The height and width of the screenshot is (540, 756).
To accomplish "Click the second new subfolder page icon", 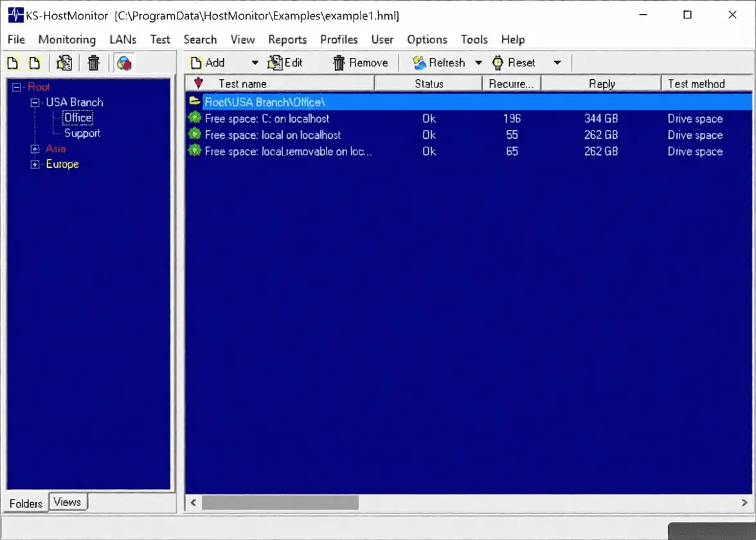I will [34, 63].
